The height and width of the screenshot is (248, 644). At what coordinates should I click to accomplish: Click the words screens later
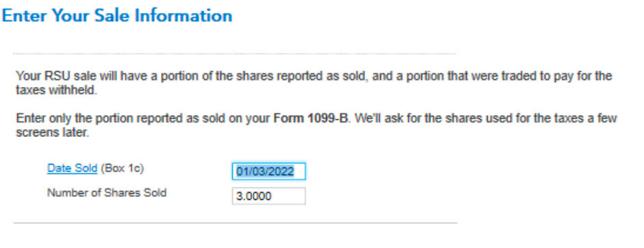(52, 134)
